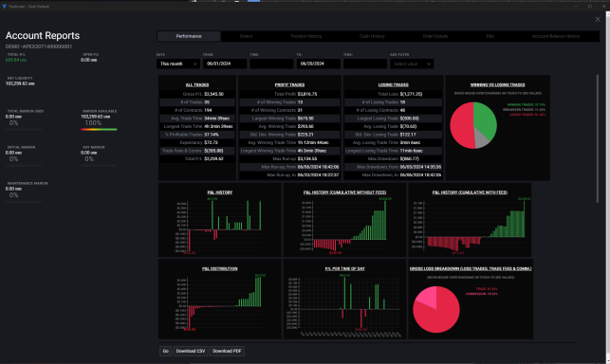
Task: Click the Max Drawdown value $(860.77)
Action: [410, 158]
